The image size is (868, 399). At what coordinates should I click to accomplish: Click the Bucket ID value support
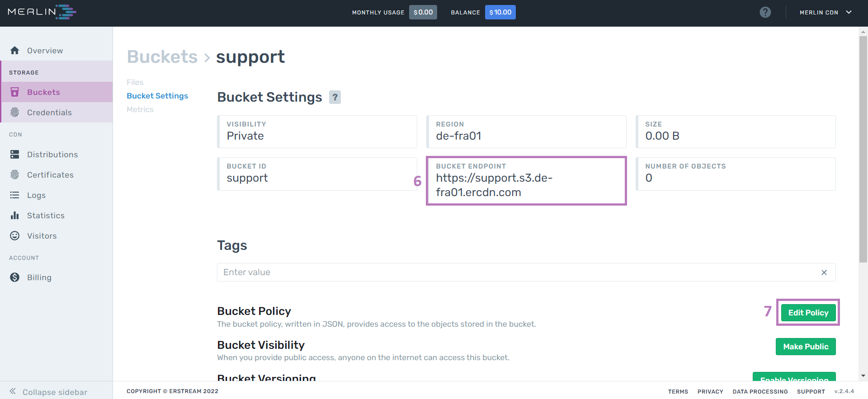point(247,178)
